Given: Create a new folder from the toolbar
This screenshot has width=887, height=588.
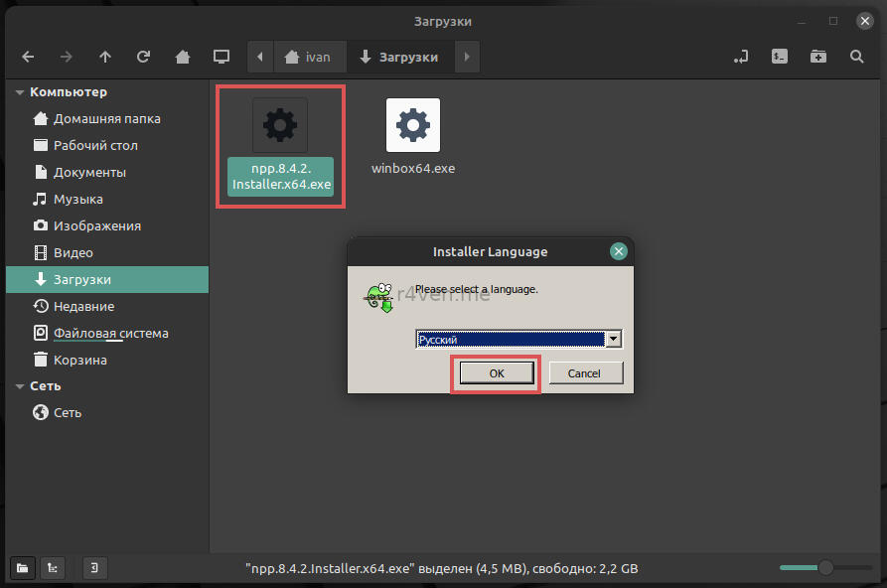Looking at the screenshot, I should click(x=818, y=57).
